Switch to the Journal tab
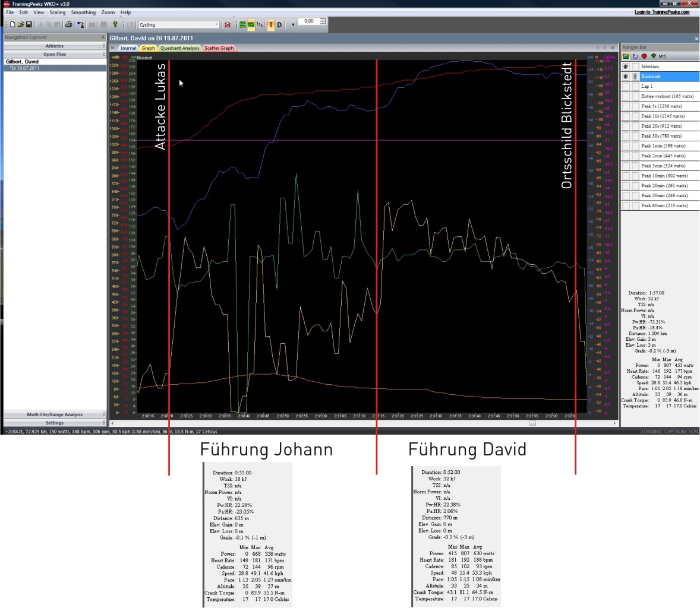The width and height of the screenshot is (700, 608). coord(128,47)
